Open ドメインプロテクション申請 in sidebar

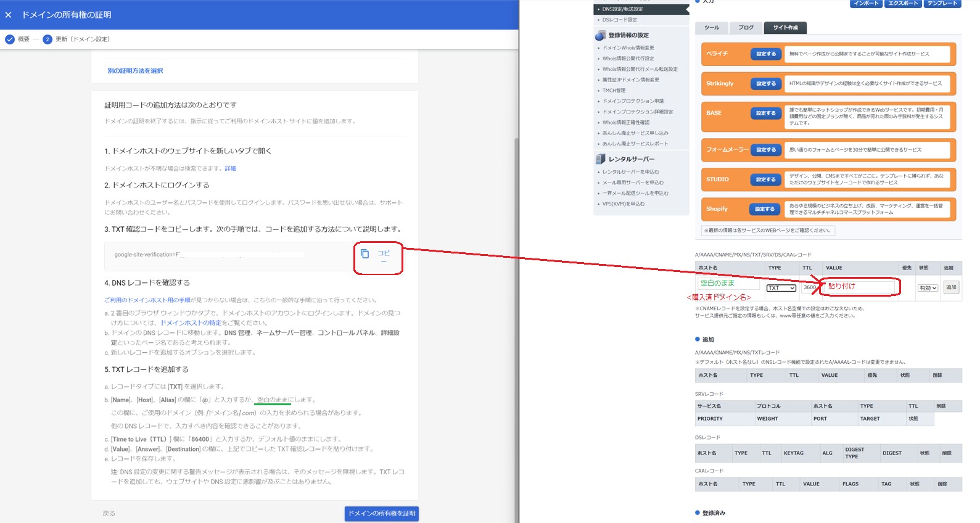pos(633,101)
